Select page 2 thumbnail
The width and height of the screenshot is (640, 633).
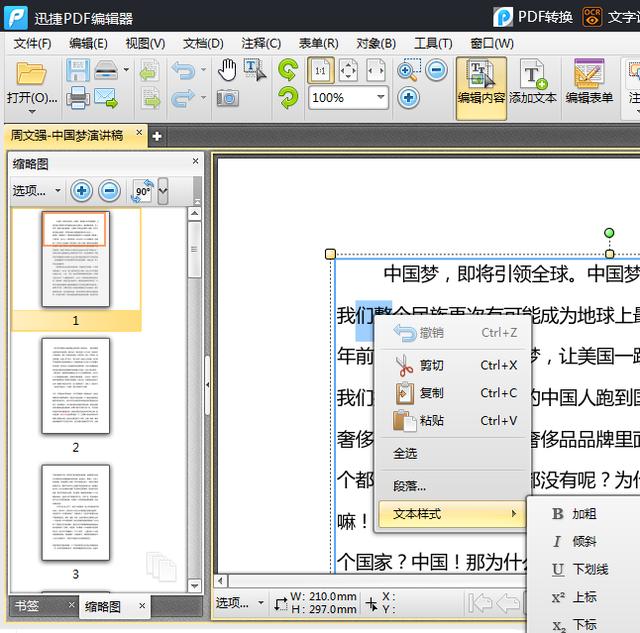coord(76,386)
